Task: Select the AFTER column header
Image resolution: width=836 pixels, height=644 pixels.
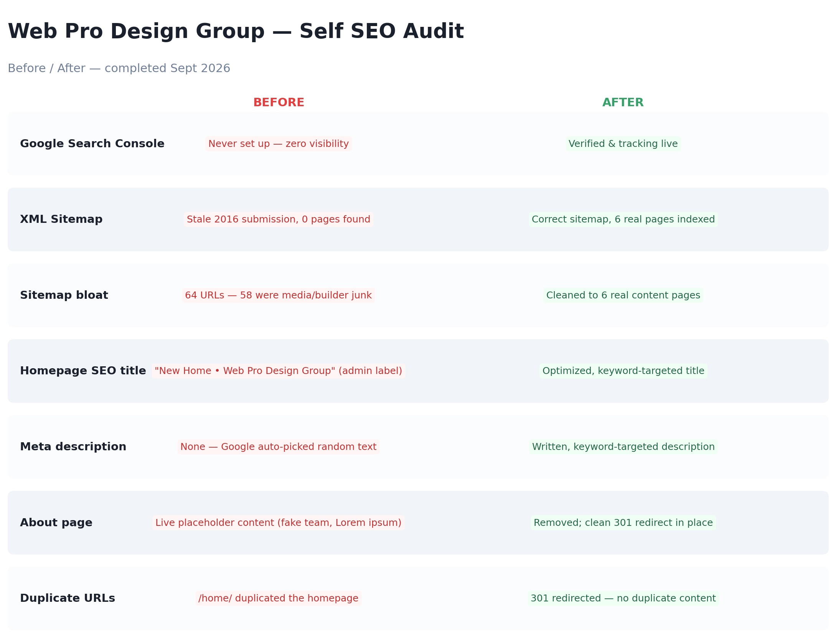Action: click(x=623, y=102)
